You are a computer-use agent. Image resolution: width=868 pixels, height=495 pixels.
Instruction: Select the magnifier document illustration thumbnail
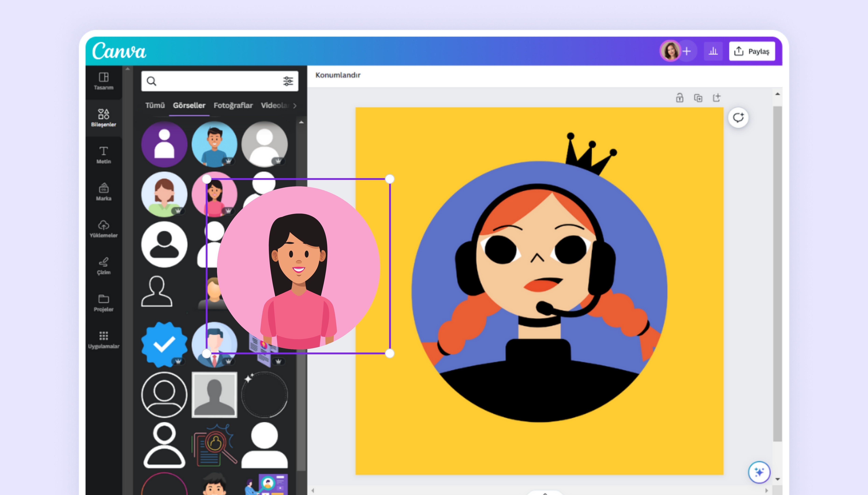pos(214,445)
